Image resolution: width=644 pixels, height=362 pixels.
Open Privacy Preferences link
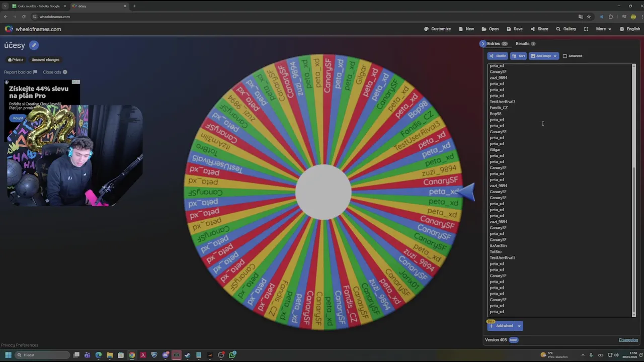tap(20, 345)
